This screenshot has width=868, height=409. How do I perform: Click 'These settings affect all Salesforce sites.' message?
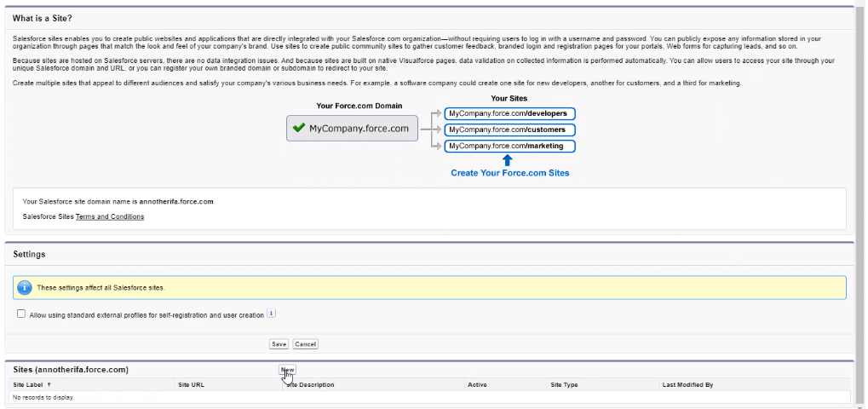point(101,288)
